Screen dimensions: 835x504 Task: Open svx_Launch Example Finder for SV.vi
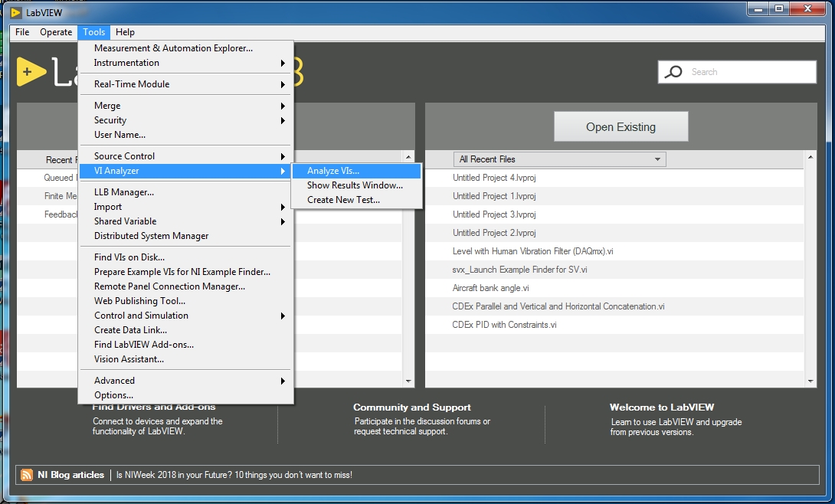(x=519, y=270)
